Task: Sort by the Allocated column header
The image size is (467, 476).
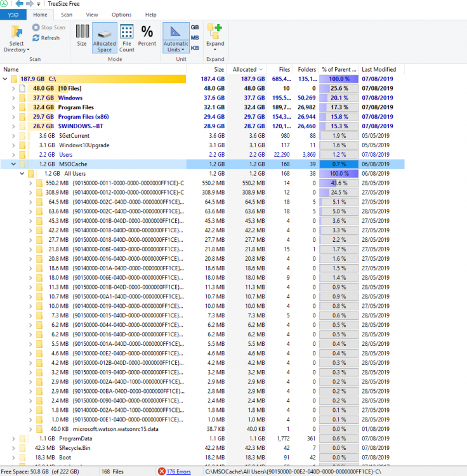Action: click(x=247, y=70)
